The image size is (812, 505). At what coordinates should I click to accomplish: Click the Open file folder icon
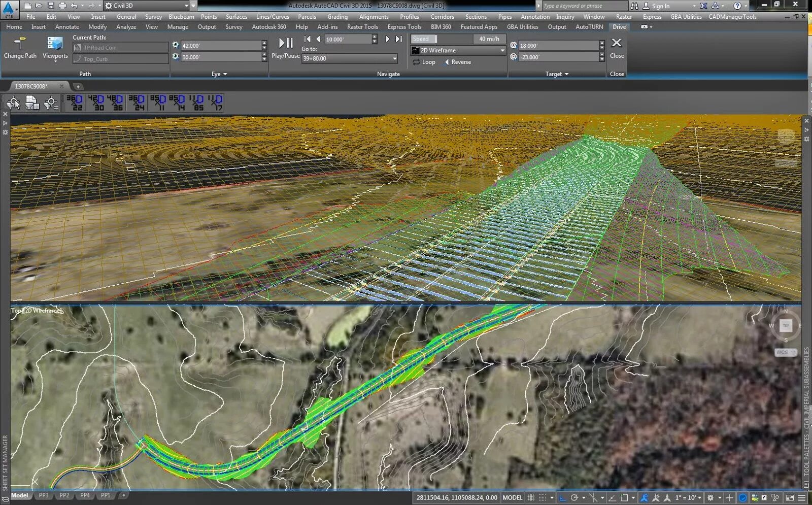(x=39, y=6)
